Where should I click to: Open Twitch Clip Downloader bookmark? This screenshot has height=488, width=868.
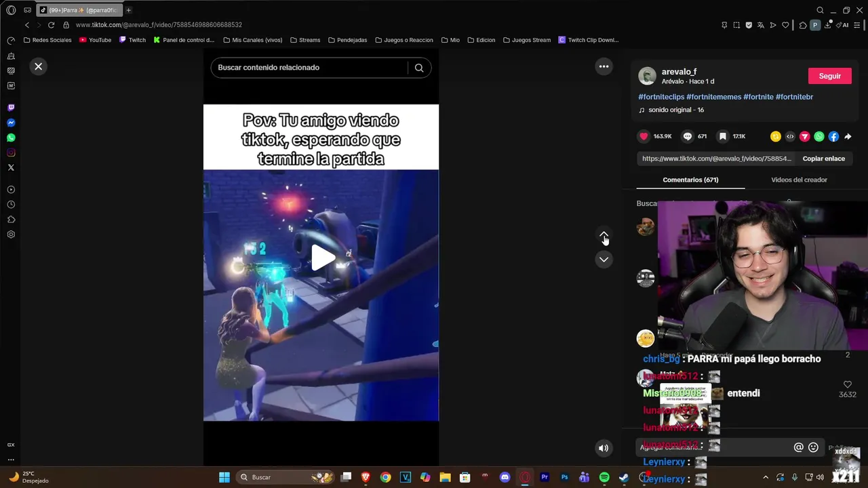click(x=588, y=40)
